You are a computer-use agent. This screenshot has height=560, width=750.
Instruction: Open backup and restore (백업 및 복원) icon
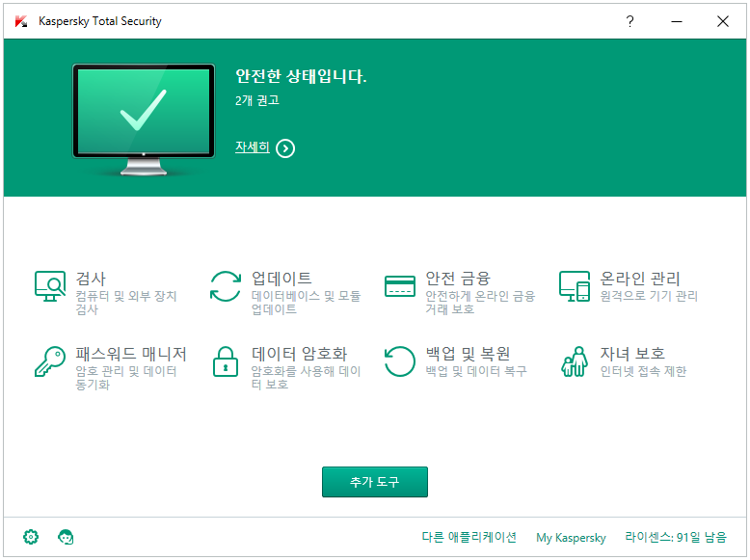click(x=400, y=361)
